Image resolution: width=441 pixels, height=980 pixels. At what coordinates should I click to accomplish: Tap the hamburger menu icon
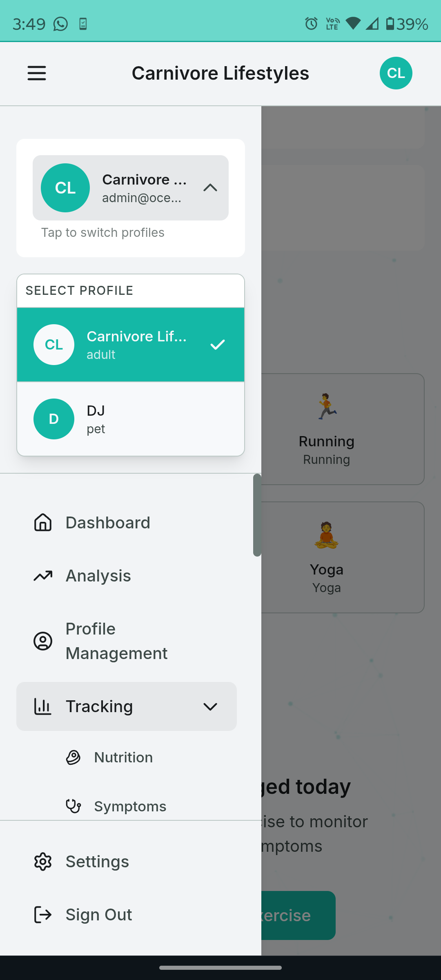coord(37,73)
